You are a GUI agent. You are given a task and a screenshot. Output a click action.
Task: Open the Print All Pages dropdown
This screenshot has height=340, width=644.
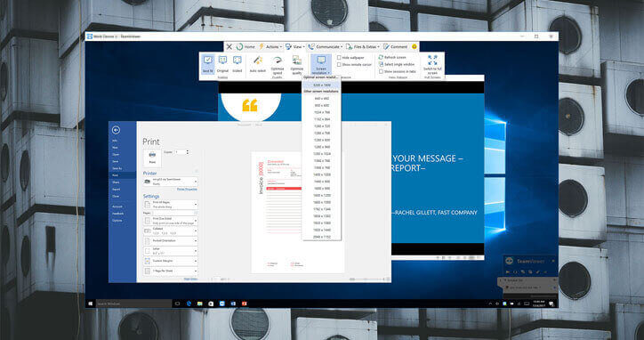171,205
